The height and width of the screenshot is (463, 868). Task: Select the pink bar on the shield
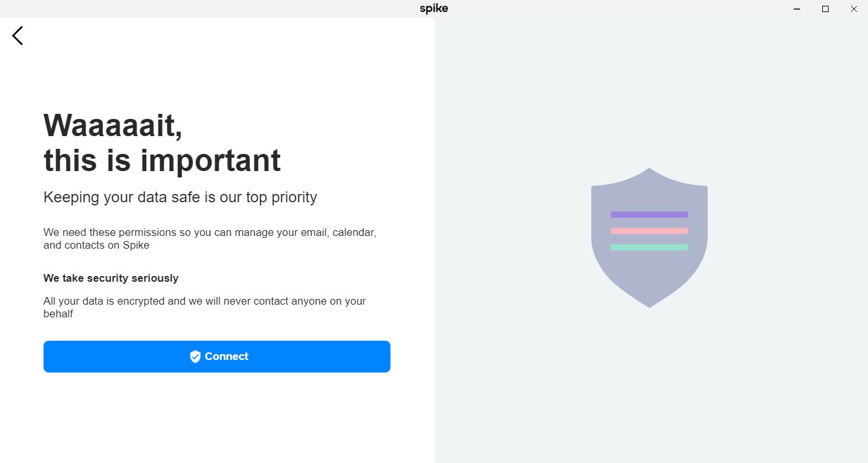point(649,231)
